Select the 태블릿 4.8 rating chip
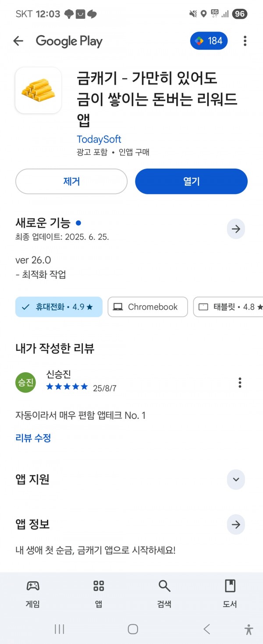 click(x=228, y=307)
